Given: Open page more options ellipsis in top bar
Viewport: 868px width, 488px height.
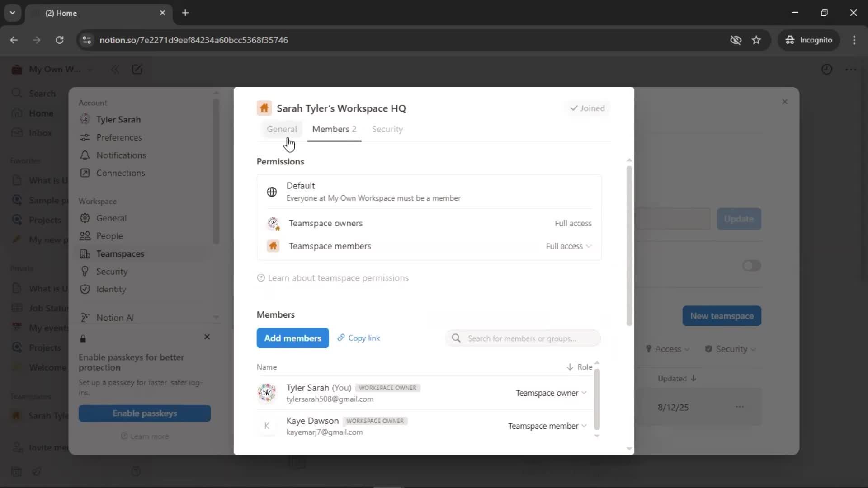Looking at the screenshot, I should [x=851, y=70].
